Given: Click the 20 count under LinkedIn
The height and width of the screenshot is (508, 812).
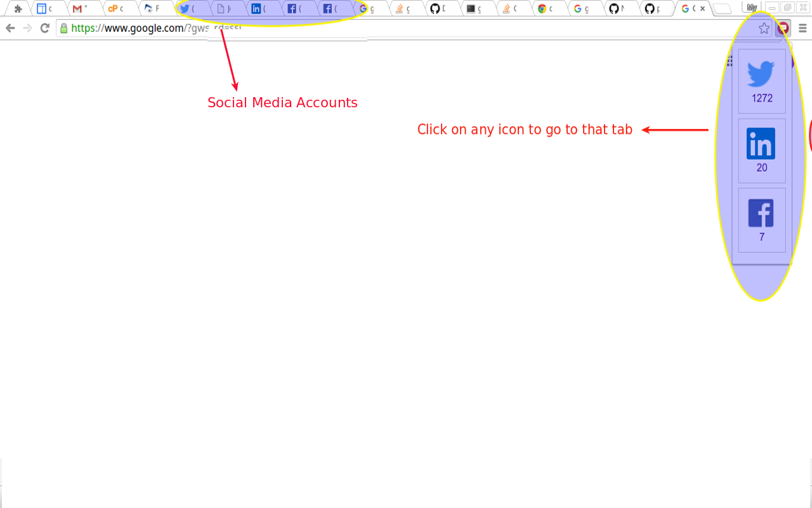Looking at the screenshot, I should (762, 168).
